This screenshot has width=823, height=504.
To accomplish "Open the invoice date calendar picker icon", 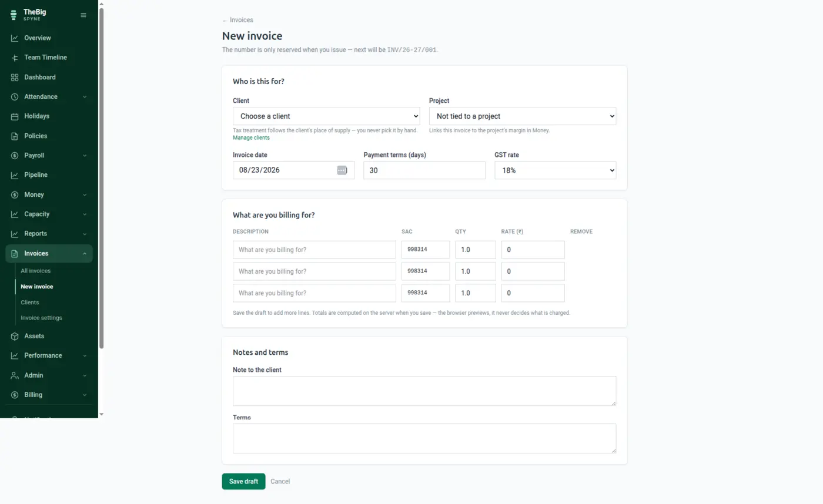I will pos(342,170).
